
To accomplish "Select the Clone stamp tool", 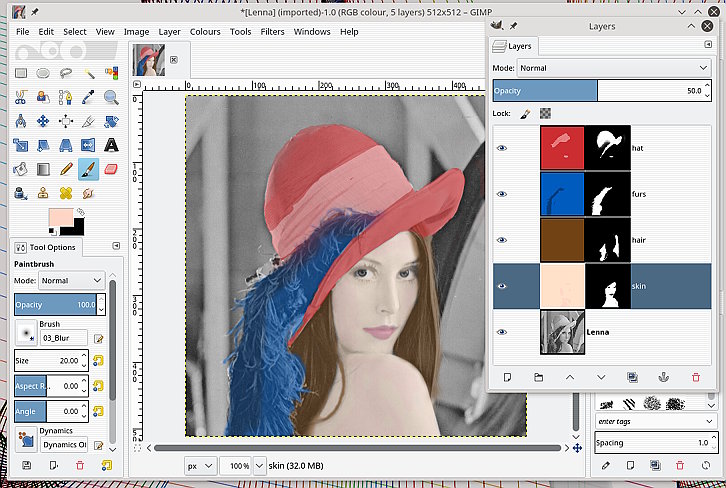I will coord(43,194).
